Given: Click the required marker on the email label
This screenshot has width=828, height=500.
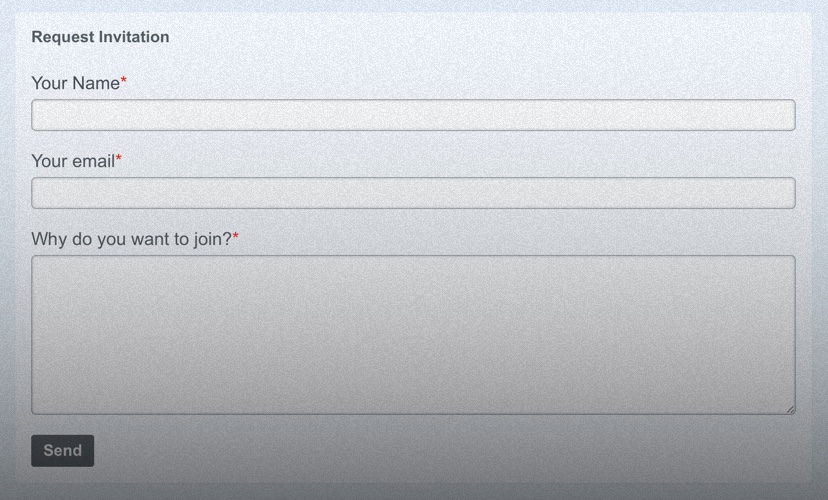Looking at the screenshot, I should 119,160.
